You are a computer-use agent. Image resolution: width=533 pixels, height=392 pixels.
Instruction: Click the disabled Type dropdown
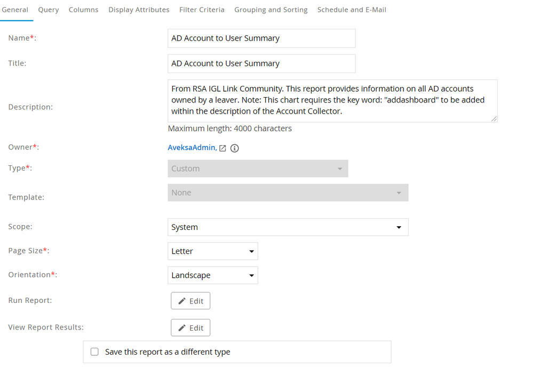tap(257, 169)
